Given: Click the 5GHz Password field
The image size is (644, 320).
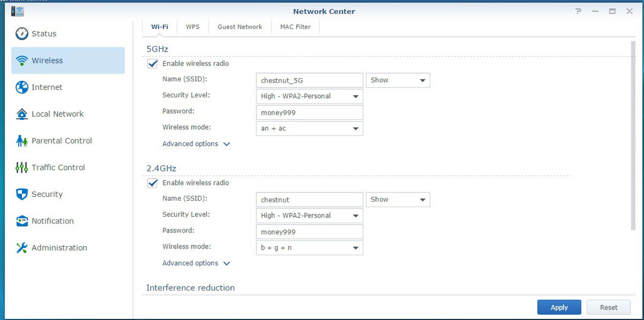Looking at the screenshot, I should (x=309, y=112).
